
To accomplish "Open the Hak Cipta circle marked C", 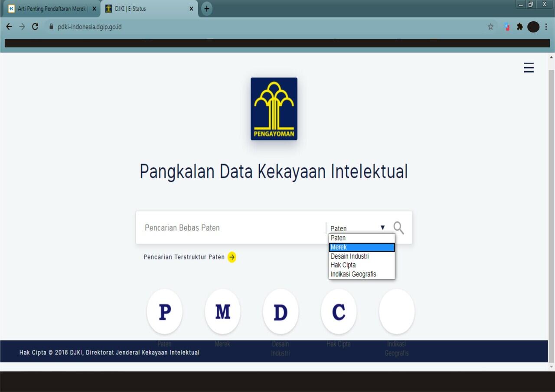I will [339, 311].
